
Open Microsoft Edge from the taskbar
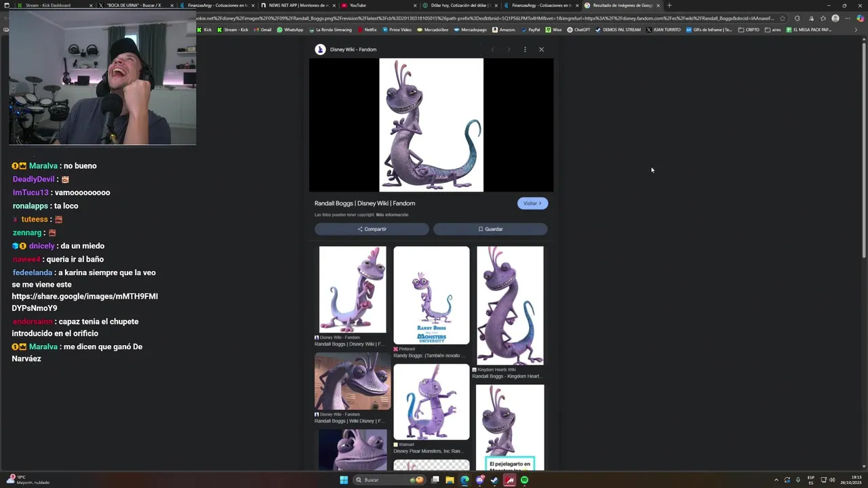point(465,480)
